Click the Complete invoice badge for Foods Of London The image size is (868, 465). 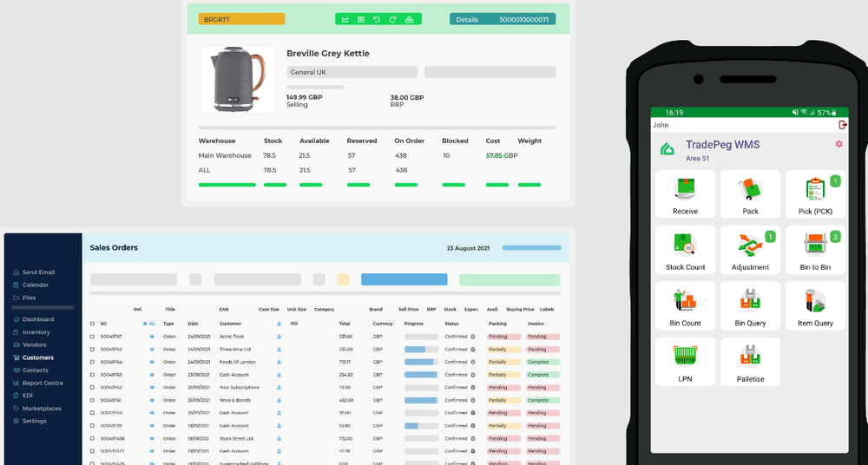543,362
